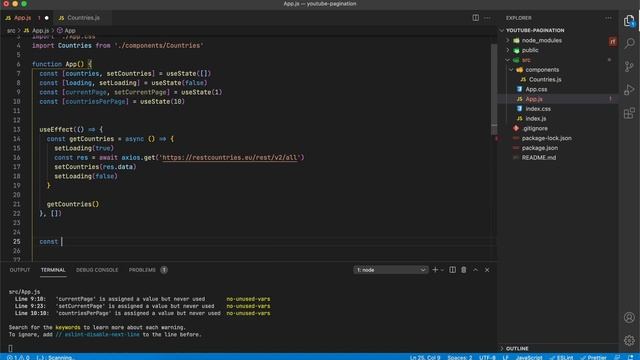The height and width of the screenshot is (360, 640).
Task: Open the Explorer view in activity bar
Action: click(629, 20)
